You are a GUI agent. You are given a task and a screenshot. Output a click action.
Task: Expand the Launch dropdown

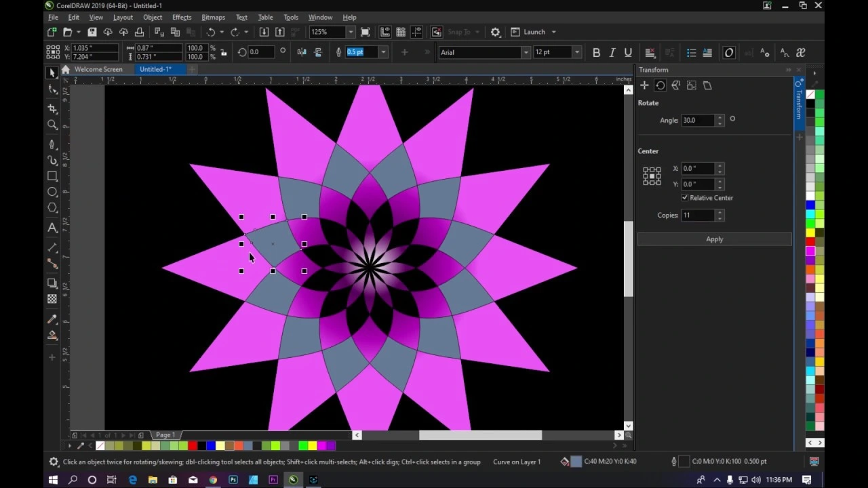click(x=553, y=32)
